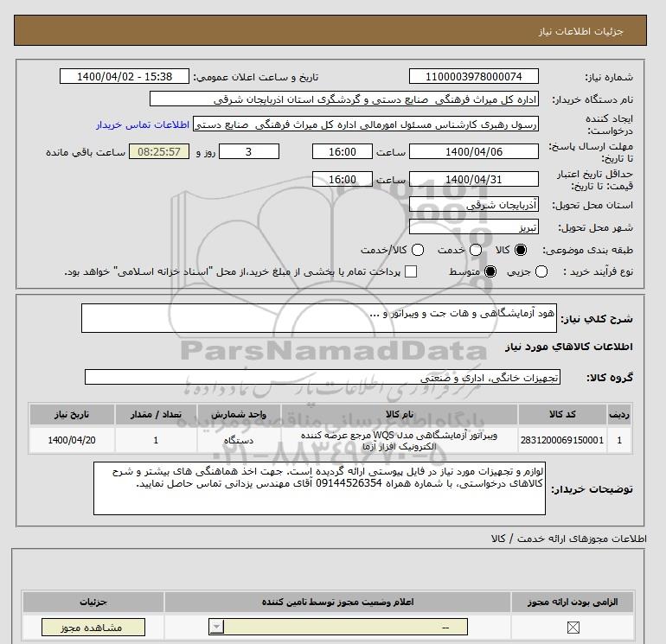Click the request creator name field

(366, 124)
